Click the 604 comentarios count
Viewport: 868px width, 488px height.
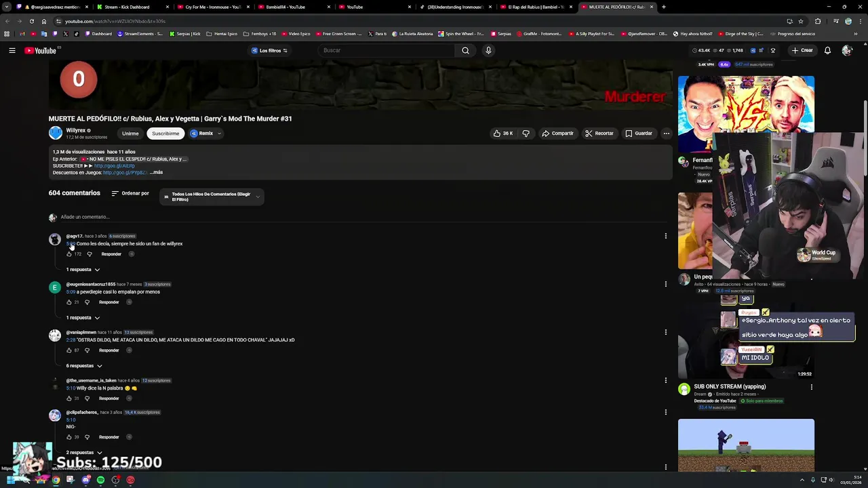74,193
